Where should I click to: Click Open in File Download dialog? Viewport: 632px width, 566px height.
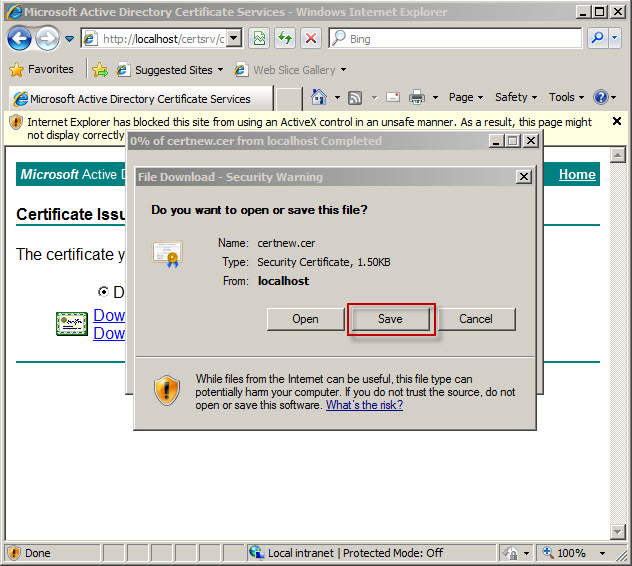coord(305,319)
